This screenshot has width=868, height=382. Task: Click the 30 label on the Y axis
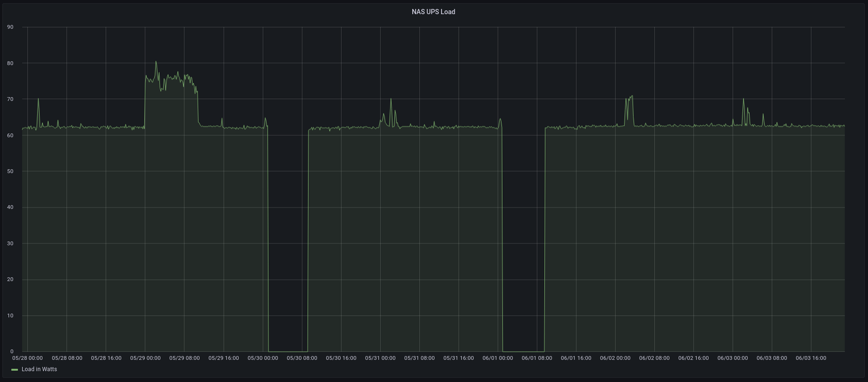click(x=10, y=244)
